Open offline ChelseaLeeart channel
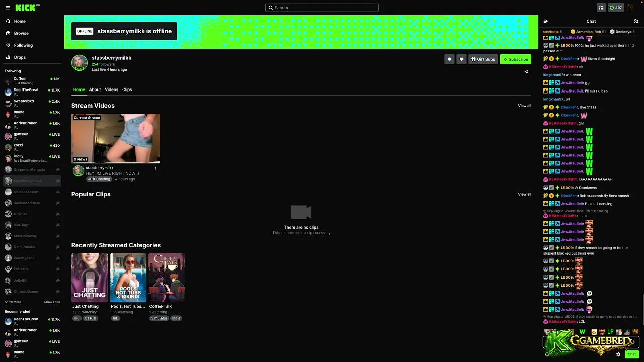 [31, 192]
